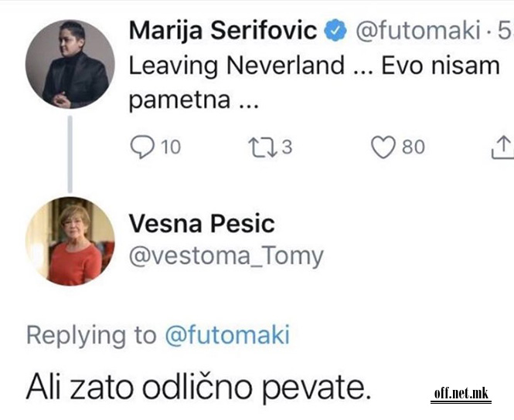Click the reply count of 10
The height and width of the screenshot is (420, 514).
click(170, 147)
